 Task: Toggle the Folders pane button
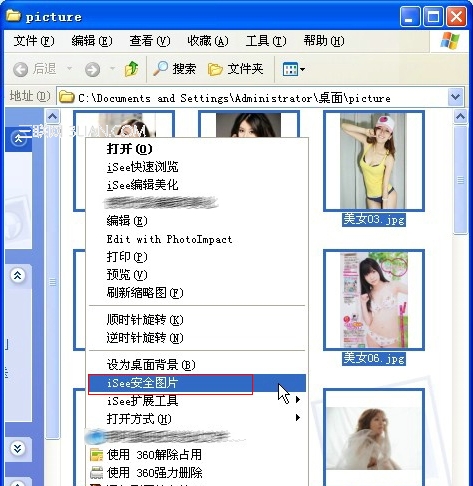coord(235,69)
